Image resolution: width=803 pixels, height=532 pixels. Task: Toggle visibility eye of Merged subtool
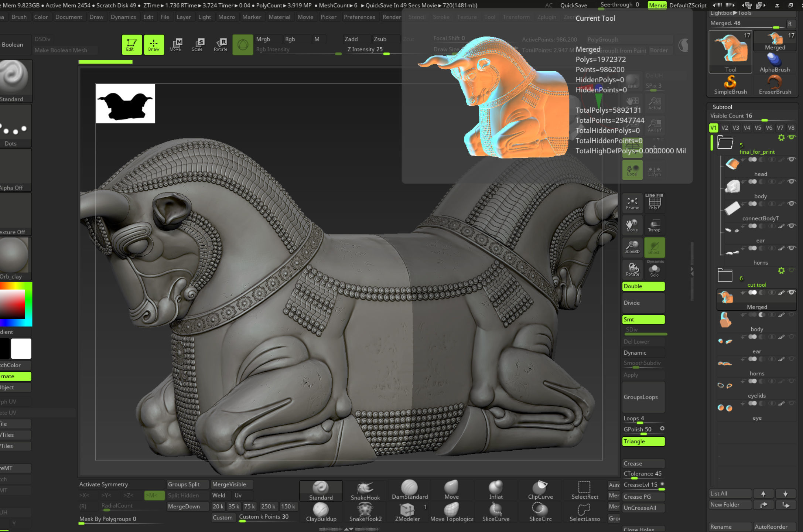(x=791, y=292)
